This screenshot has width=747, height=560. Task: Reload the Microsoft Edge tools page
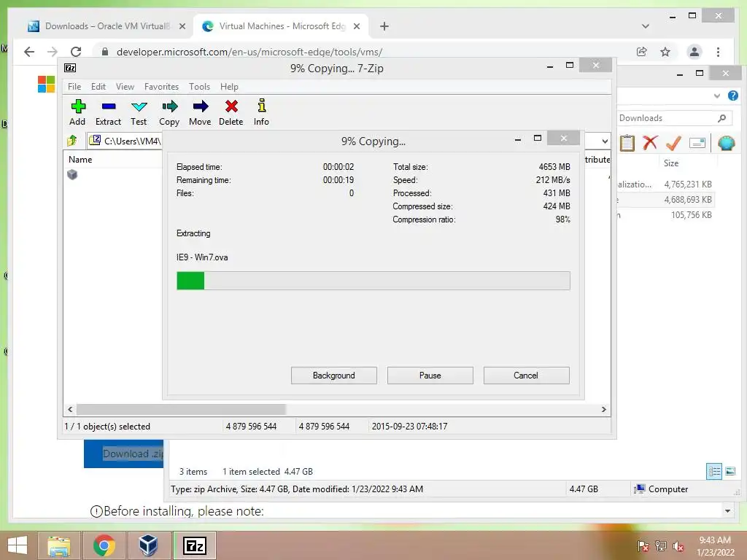pyautogui.click(x=76, y=52)
